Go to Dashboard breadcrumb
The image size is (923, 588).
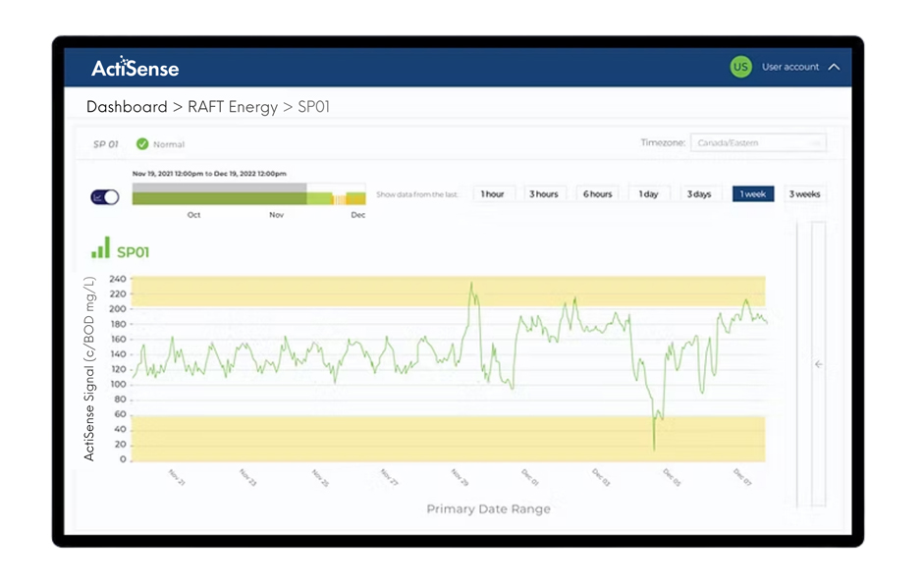(x=127, y=107)
